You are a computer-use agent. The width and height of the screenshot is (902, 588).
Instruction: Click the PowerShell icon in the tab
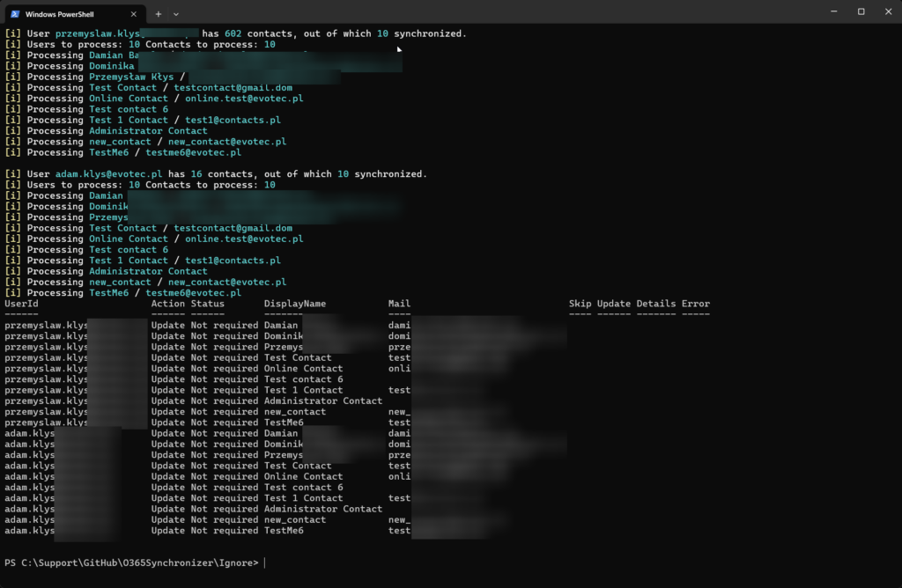pyautogui.click(x=17, y=14)
